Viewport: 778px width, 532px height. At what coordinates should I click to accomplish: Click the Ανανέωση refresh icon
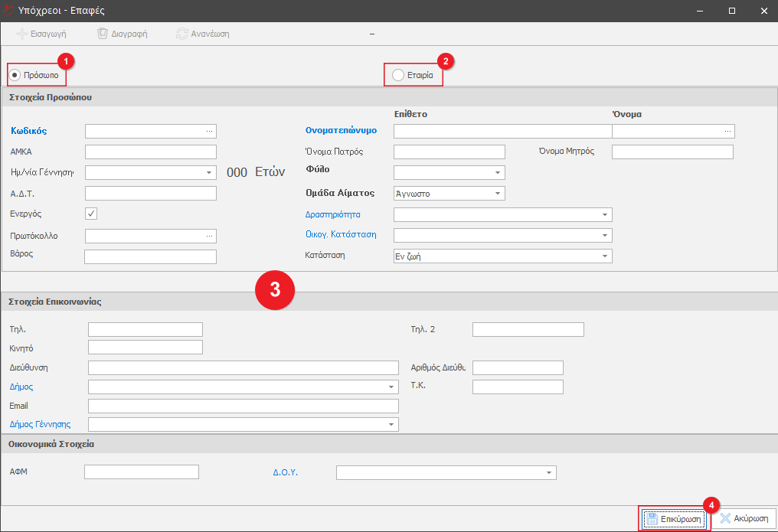(181, 34)
